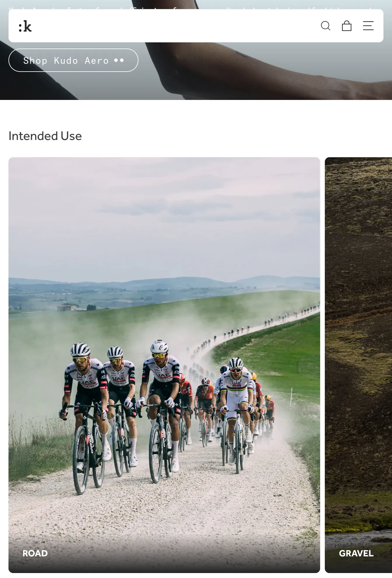Select the ROAD label on the first card

[x=35, y=553]
